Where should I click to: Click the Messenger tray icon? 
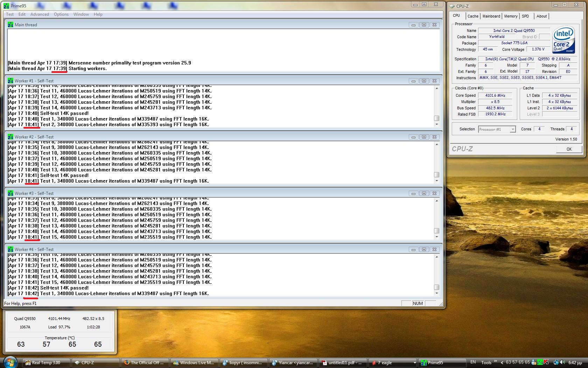pos(534,362)
